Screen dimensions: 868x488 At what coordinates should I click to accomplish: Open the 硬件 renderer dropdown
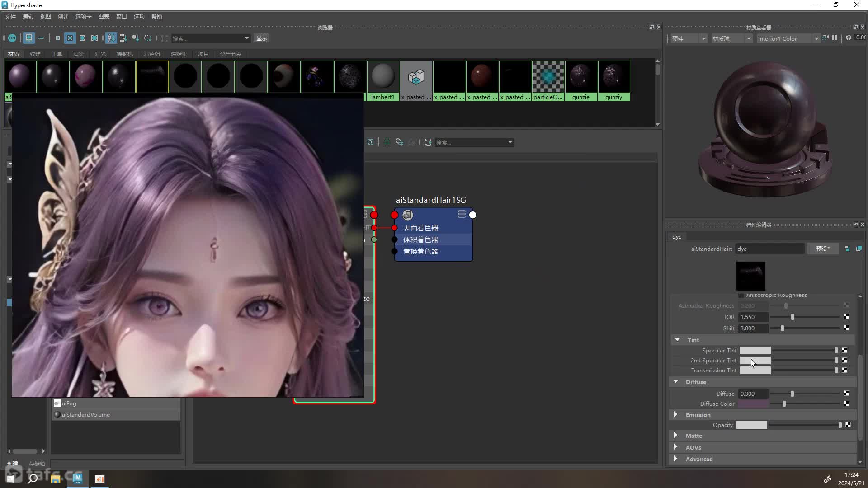[x=689, y=38]
